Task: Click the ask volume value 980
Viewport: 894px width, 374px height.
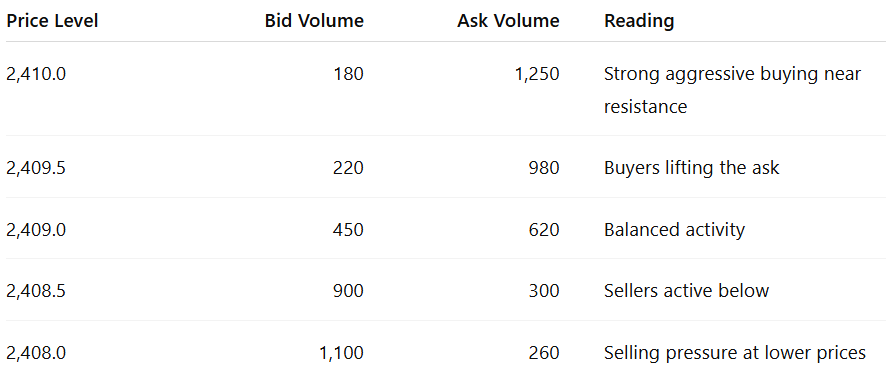Action: click(544, 168)
